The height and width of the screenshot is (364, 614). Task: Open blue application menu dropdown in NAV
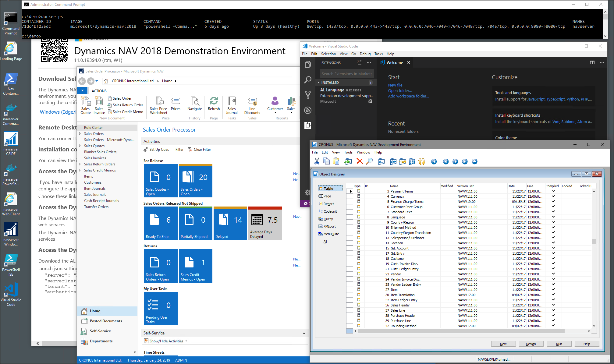[x=82, y=90]
